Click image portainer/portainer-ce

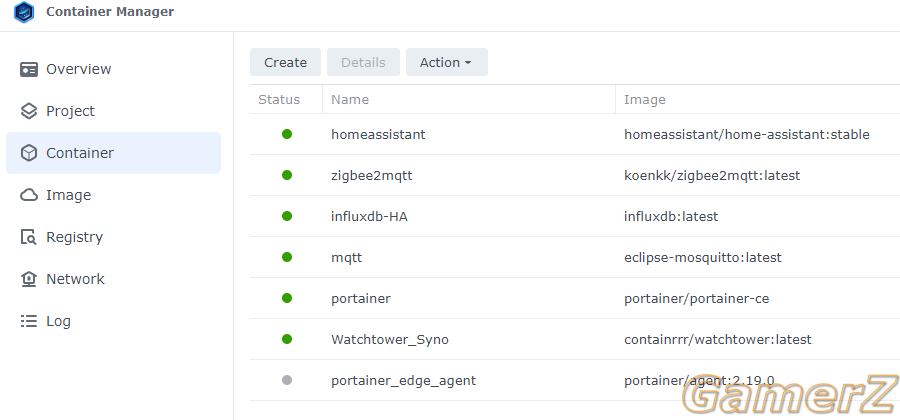point(697,298)
